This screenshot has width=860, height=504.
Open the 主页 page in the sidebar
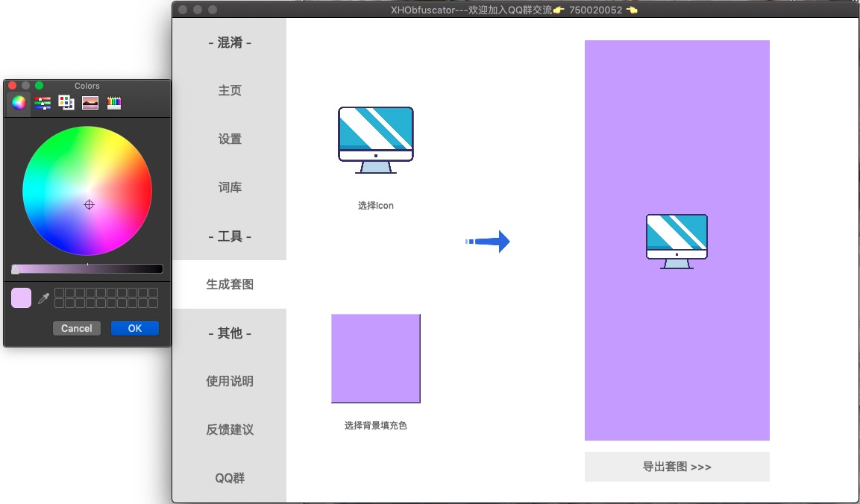click(229, 90)
